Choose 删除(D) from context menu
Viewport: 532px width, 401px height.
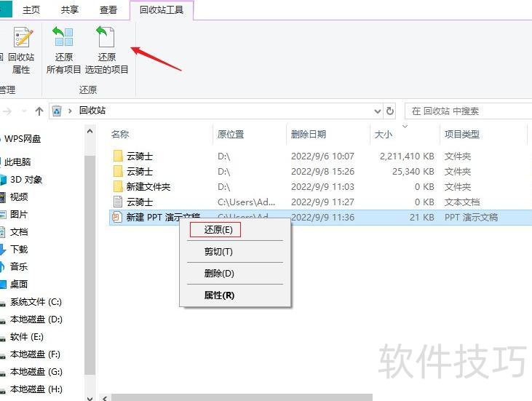tap(219, 273)
